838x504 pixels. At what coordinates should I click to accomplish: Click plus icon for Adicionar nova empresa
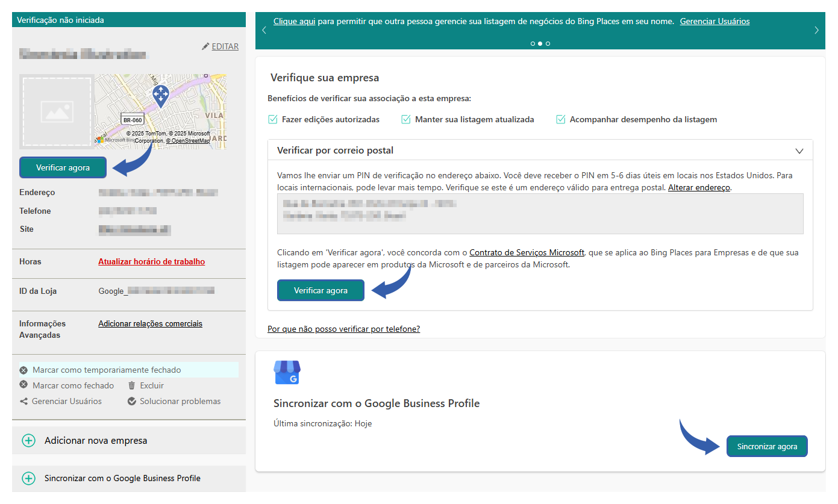28,441
